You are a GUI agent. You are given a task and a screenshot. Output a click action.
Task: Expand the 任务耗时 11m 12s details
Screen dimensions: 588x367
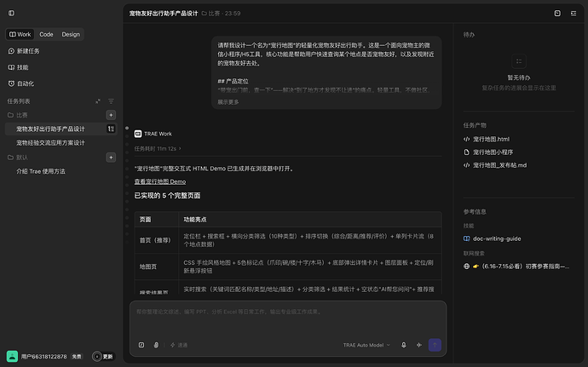(x=158, y=149)
